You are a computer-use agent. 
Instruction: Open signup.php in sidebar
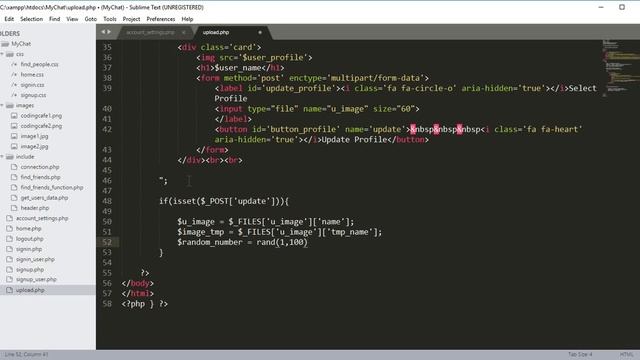(30, 269)
